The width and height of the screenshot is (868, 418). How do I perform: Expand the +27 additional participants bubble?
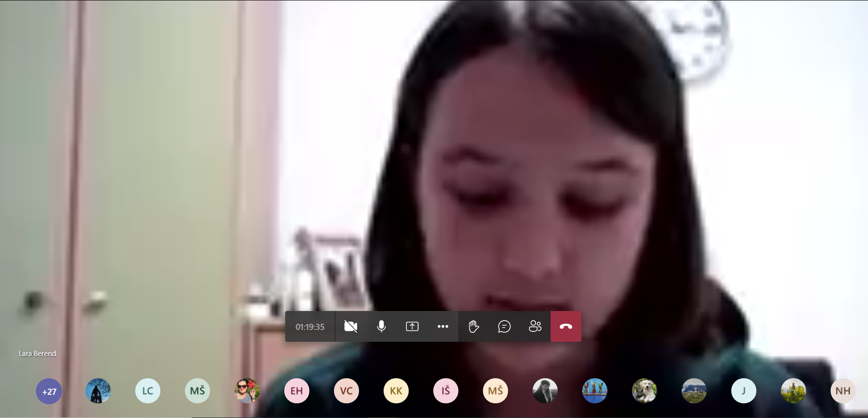click(x=49, y=391)
